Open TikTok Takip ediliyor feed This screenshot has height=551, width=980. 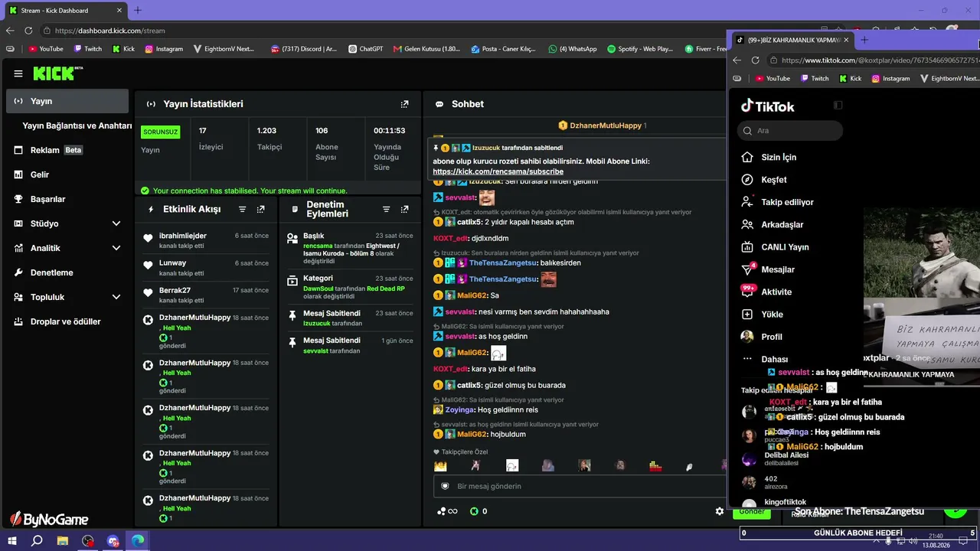[x=777, y=202]
